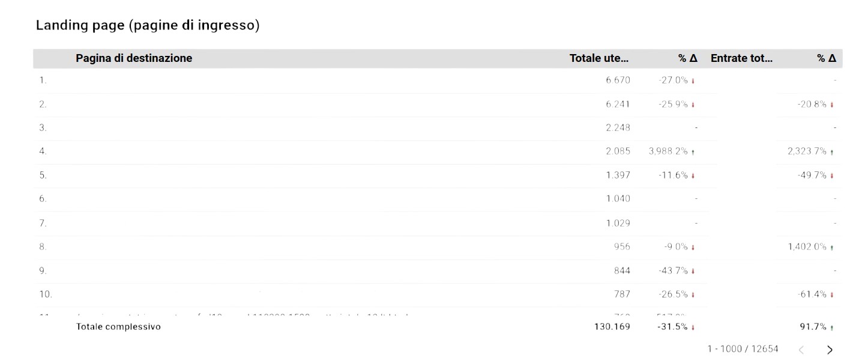Viewport: 868px width, 360px height.
Task: Select row 5 with 1.397 users
Action: [438, 175]
